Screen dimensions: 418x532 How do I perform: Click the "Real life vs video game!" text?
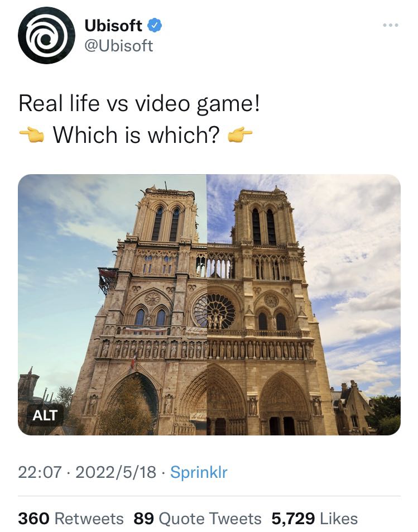click(x=140, y=104)
